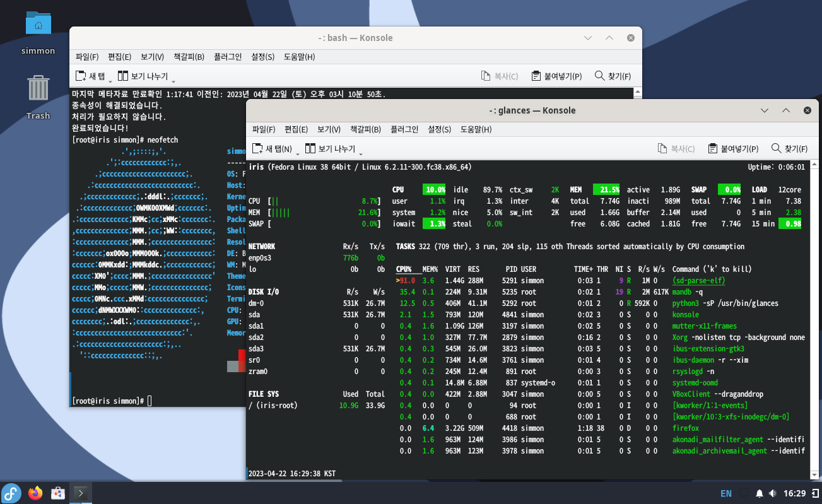Screen dimensions: 822x504
Task: Click the '- : glances — Konsole' title bar
Action: (x=532, y=110)
